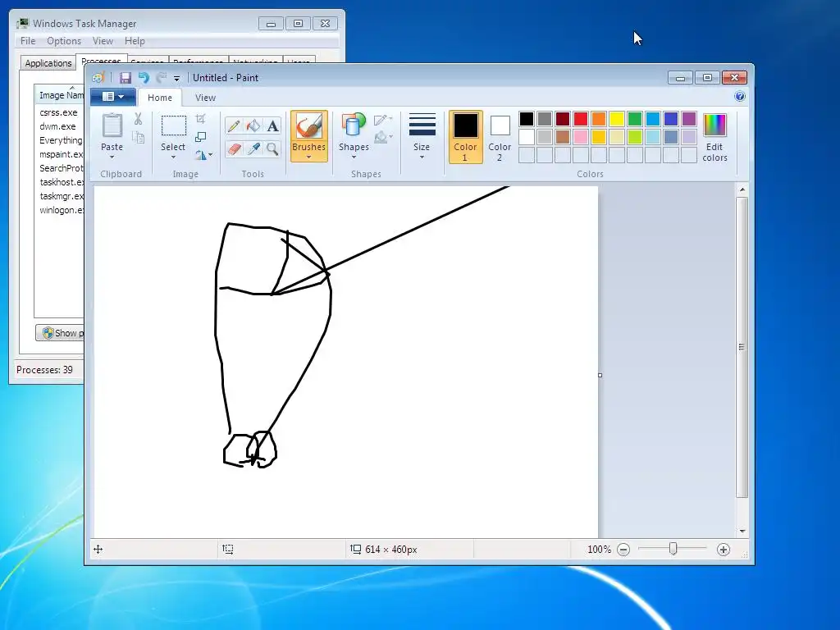Click the Size line thickness icon

pos(422,125)
